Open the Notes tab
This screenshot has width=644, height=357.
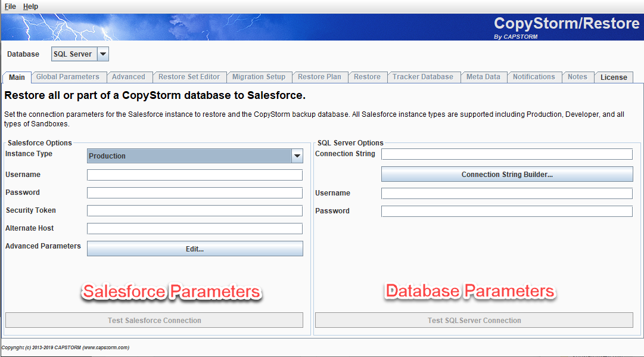pos(577,77)
